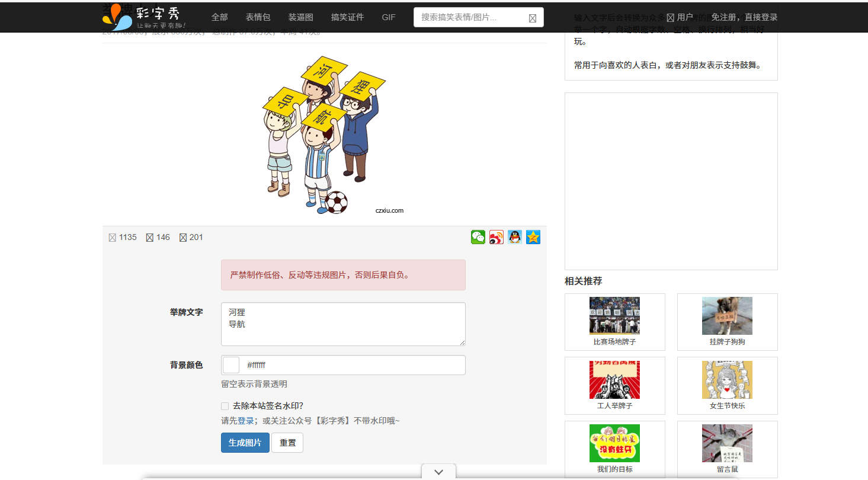Switch to the GIF section

(388, 17)
